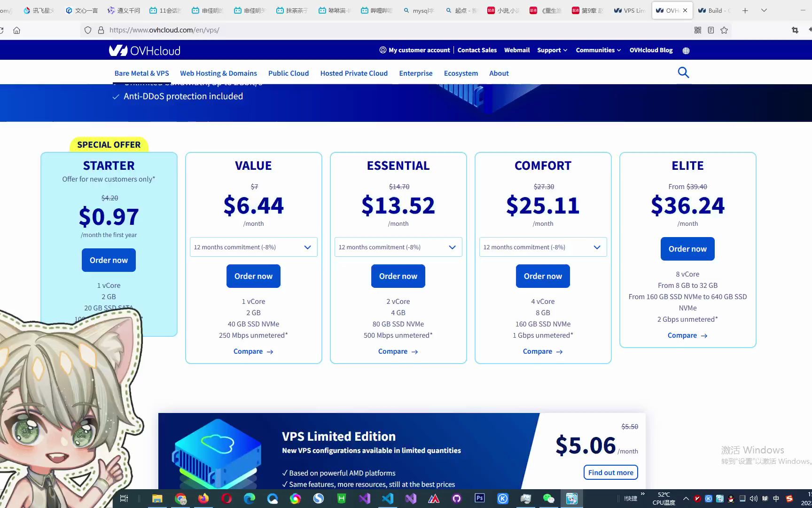The image size is (812, 508).
Task: Close the active OVH tab
Action: click(x=685, y=10)
